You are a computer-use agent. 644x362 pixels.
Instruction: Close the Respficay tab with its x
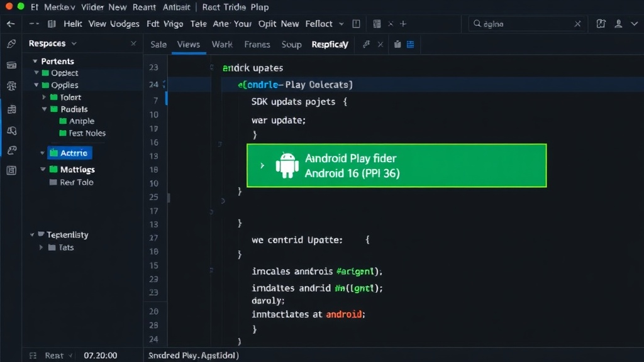(x=380, y=45)
